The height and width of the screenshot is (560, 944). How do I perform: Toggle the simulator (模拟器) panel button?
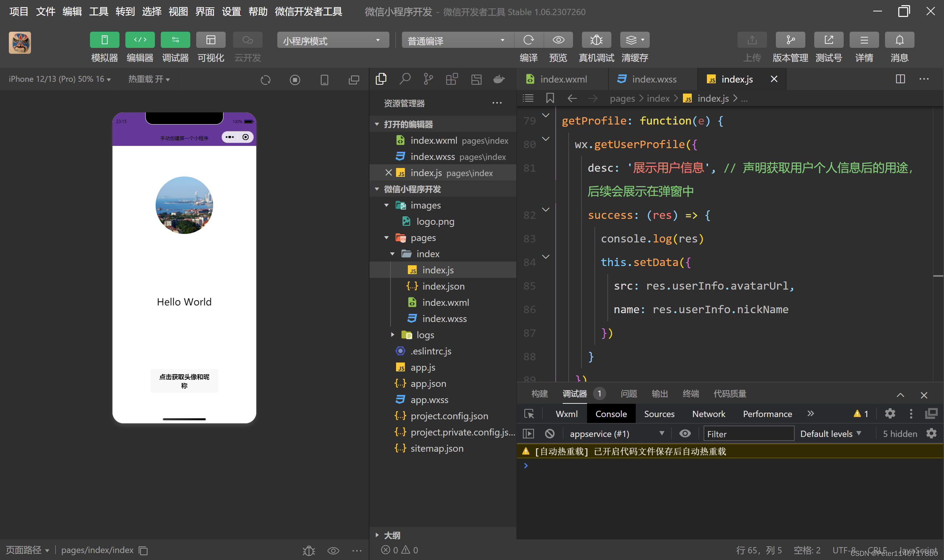(105, 40)
